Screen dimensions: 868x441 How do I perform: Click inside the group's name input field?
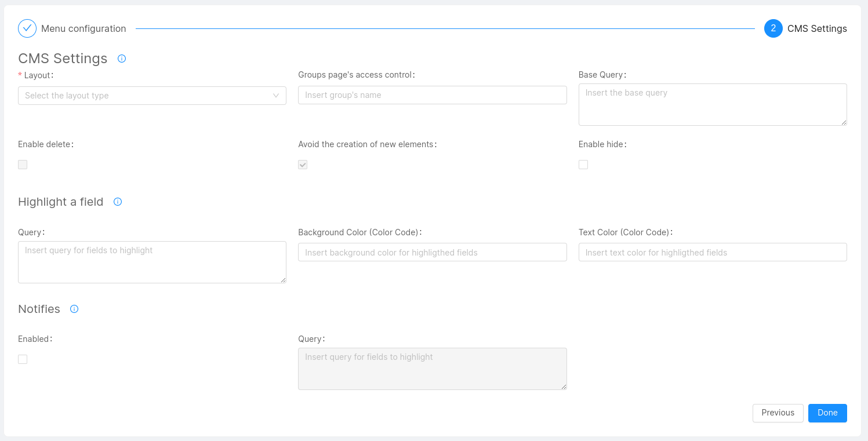433,95
